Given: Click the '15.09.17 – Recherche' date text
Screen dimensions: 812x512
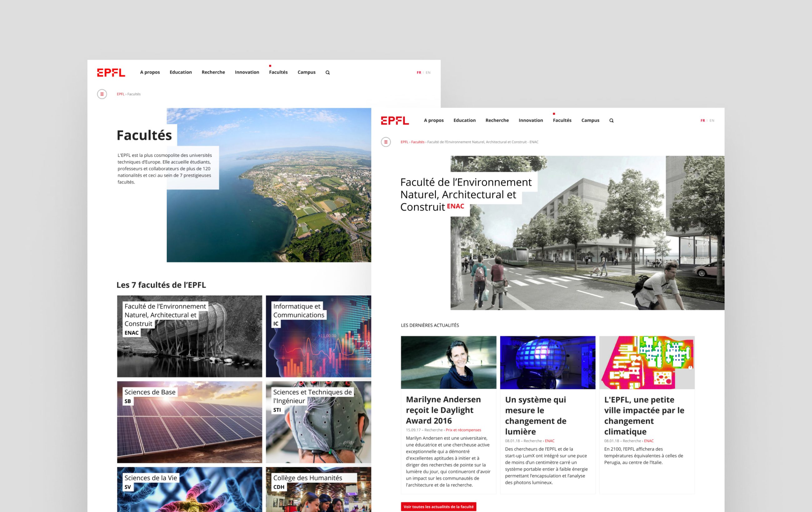Looking at the screenshot, I should pos(424,430).
